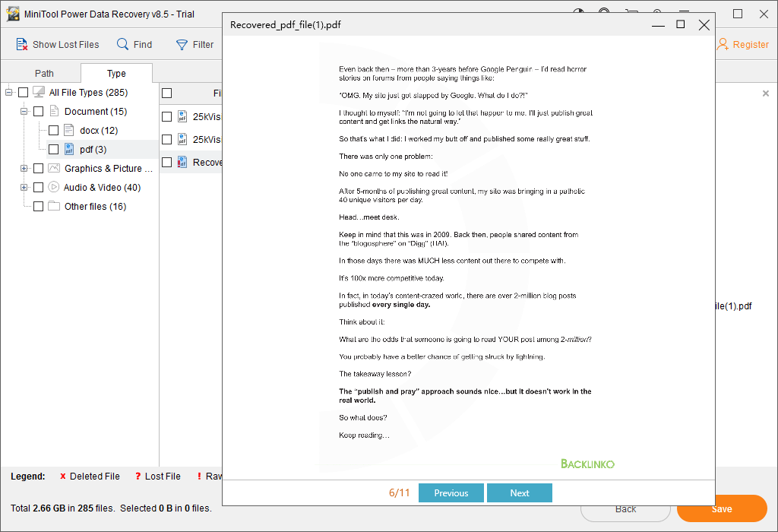Collapse the All File Types tree node
This screenshot has height=532, width=778.
[x=8, y=92]
